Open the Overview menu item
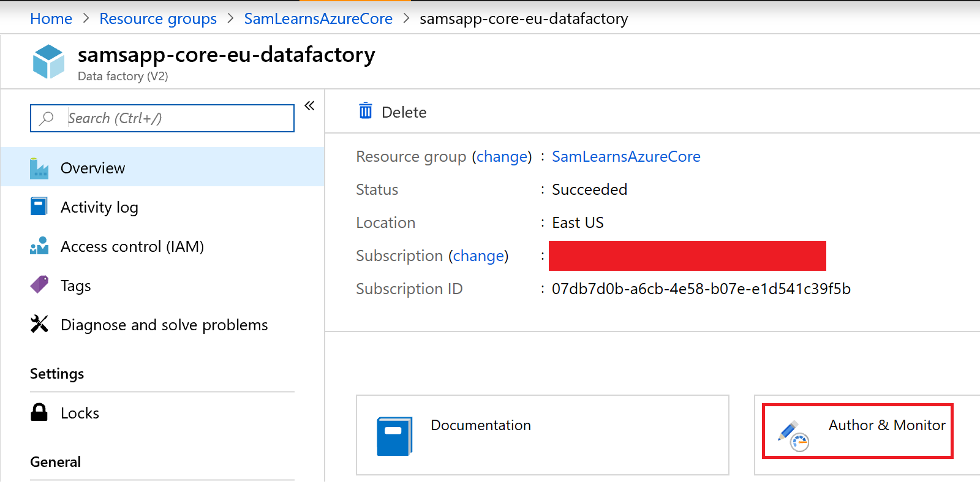980x492 pixels. click(92, 168)
